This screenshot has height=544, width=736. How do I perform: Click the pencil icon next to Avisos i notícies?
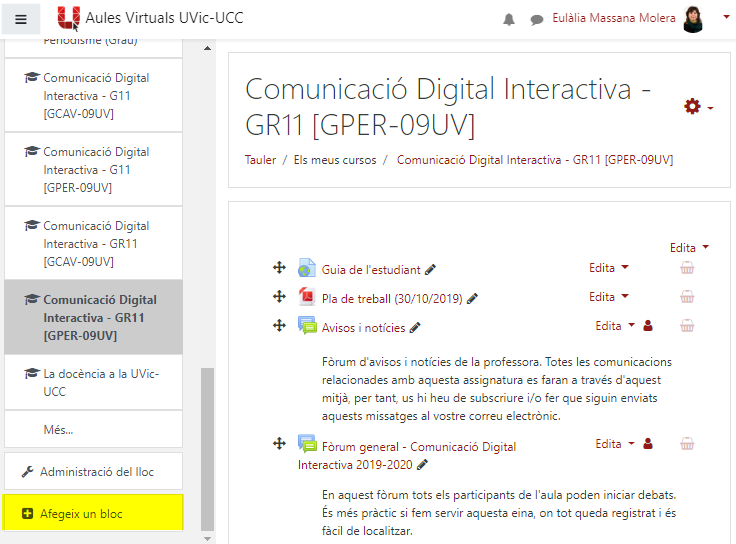point(415,327)
